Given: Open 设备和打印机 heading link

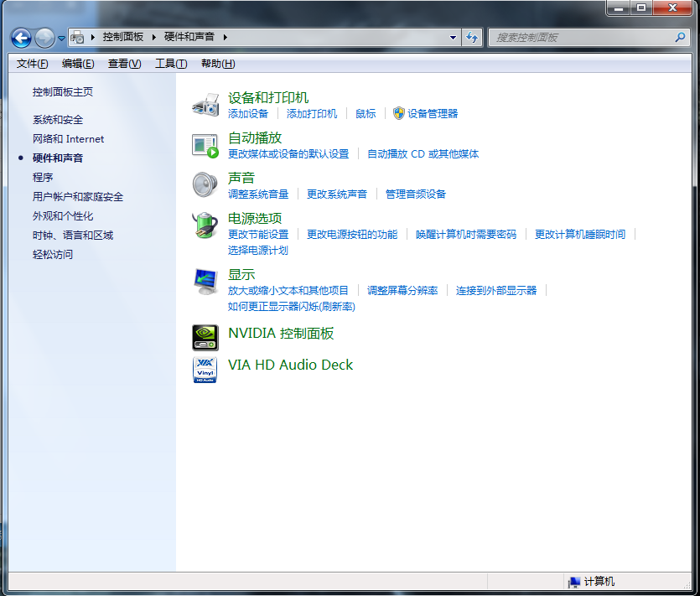Looking at the screenshot, I should [268, 98].
